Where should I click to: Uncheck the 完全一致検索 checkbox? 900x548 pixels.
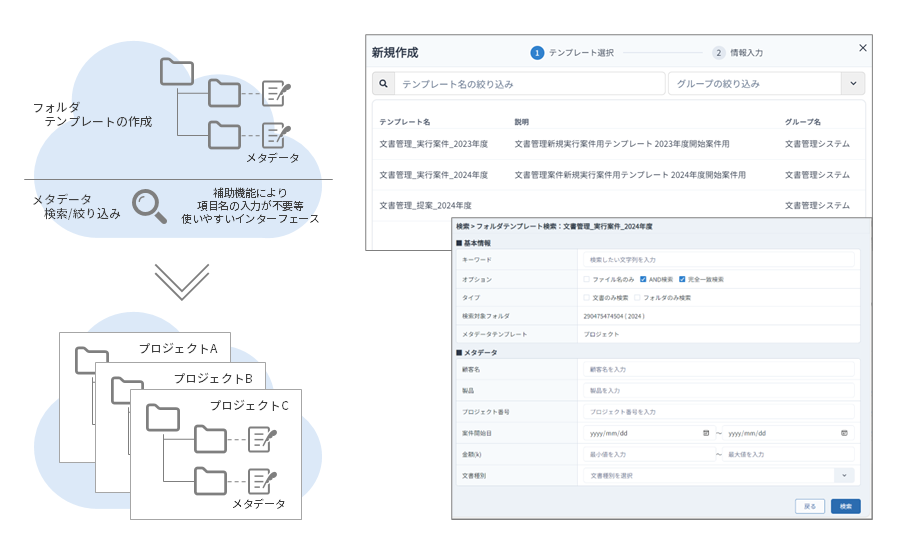[682, 279]
